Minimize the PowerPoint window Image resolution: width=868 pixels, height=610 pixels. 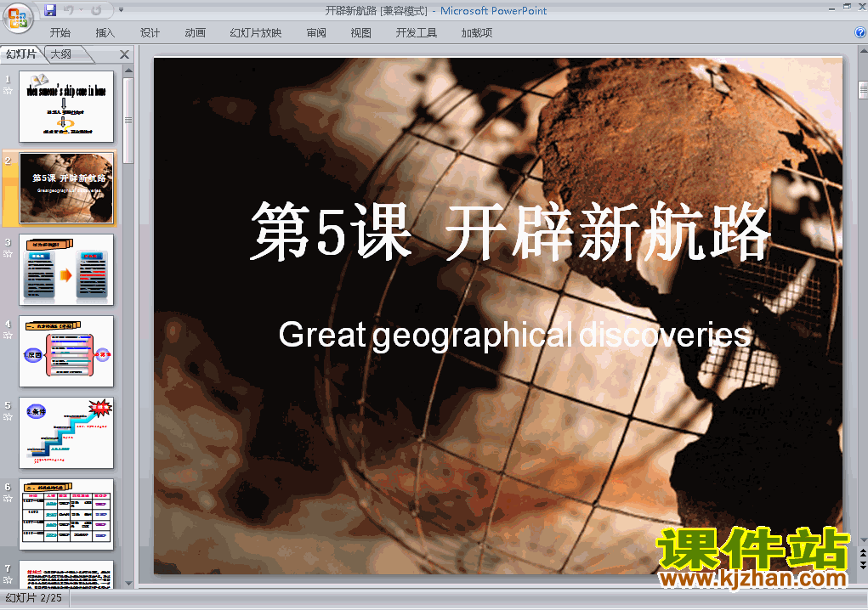[x=831, y=8]
